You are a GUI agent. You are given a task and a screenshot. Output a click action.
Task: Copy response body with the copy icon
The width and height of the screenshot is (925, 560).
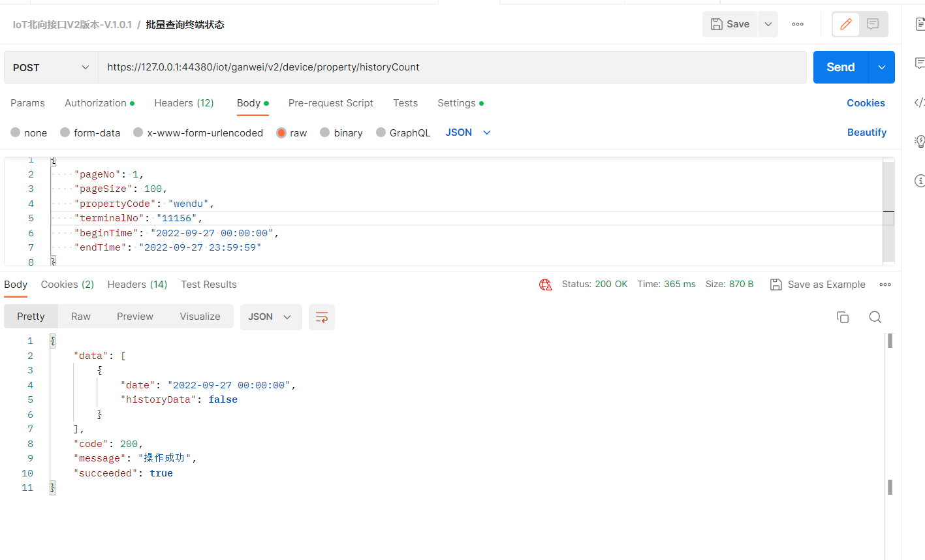click(x=843, y=317)
